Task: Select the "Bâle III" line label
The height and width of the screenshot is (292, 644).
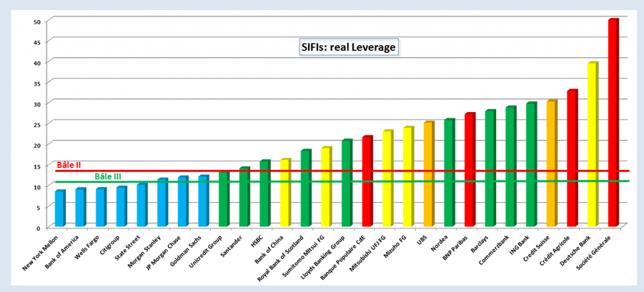Action: (108, 176)
